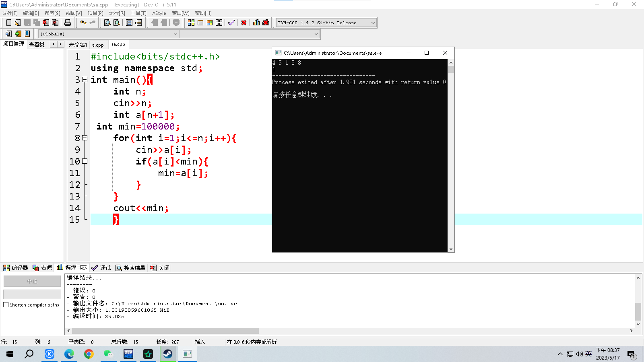Screen dimensions: 644x362
Task: Run the compiled program
Action: coord(200,23)
